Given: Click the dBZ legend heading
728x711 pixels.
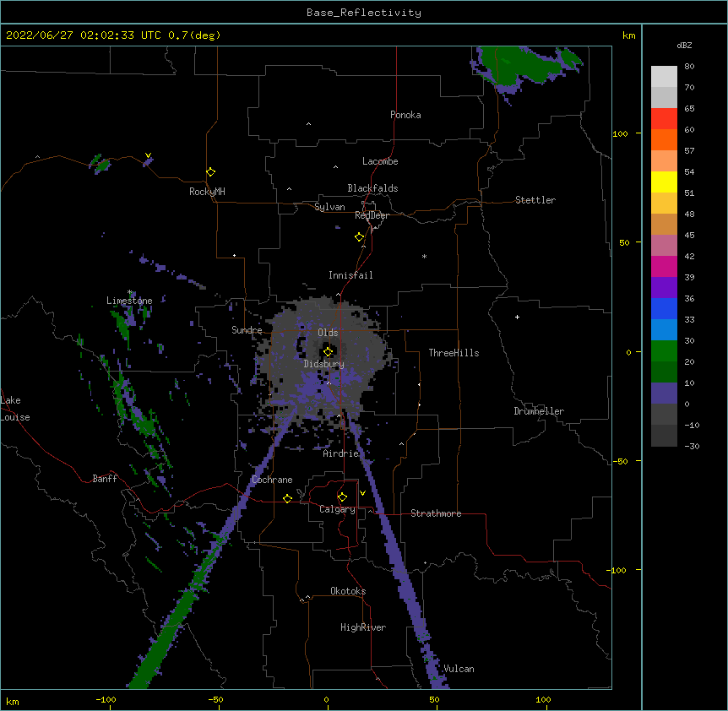Looking at the screenshot, I should click(x=684, y=45).
